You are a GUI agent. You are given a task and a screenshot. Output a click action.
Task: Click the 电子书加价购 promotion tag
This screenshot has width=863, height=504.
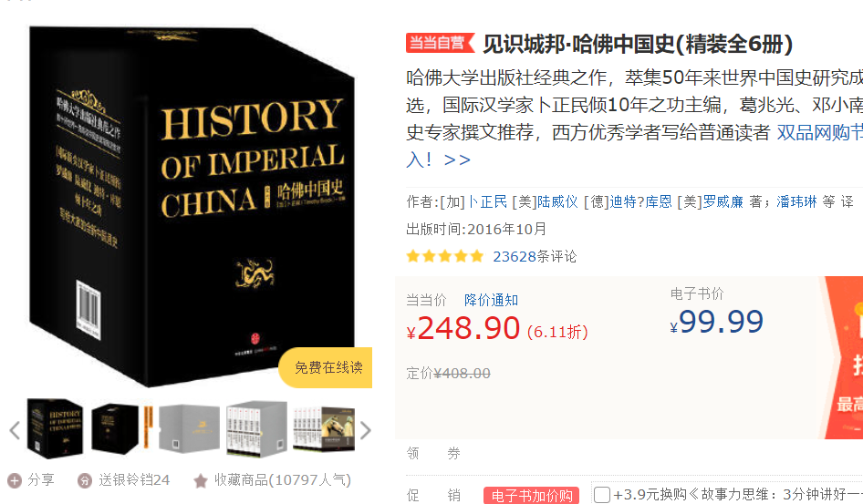[532, 496]
